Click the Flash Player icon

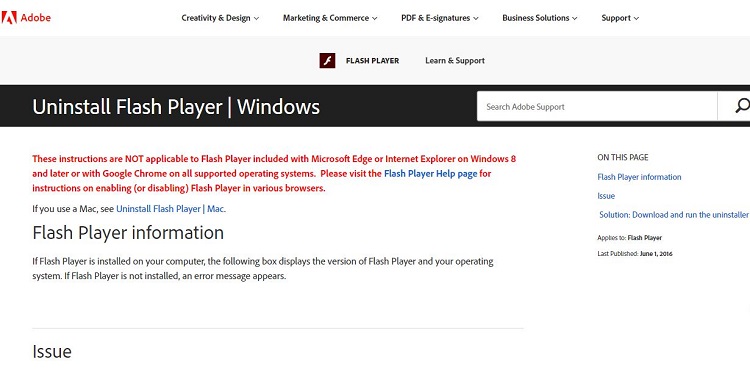click(x=327, y=61)
